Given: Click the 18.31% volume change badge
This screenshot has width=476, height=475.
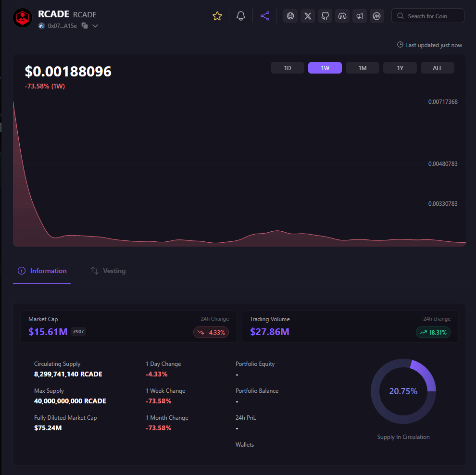Looking at the screenshot, I should point(433,332).
